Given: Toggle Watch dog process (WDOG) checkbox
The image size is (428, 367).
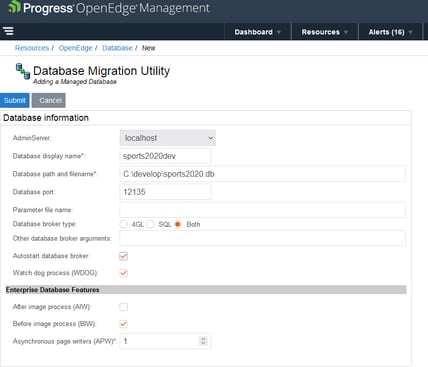Looking at the screenshot, I should pyautogui.click(x=124, y=273).
